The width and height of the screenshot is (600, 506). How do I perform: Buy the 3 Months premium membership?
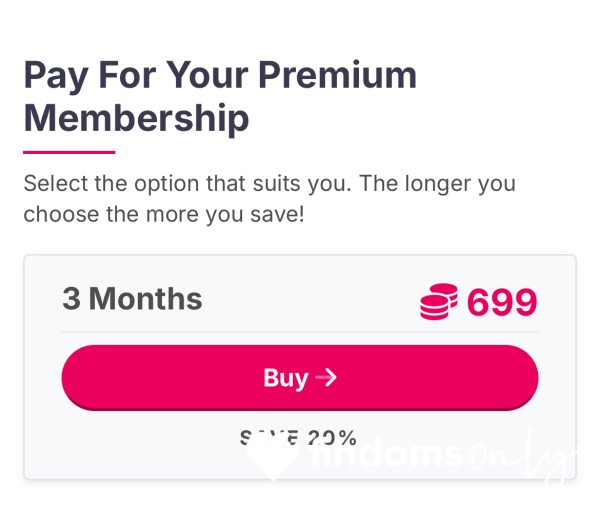pos(300,378)
